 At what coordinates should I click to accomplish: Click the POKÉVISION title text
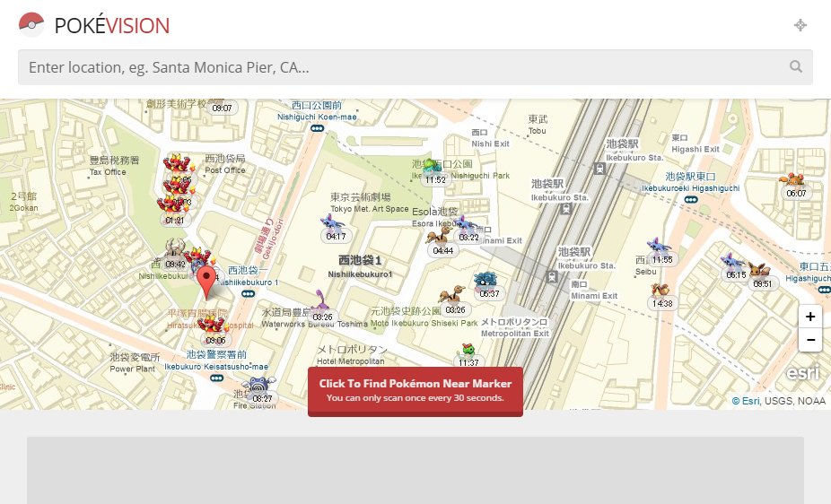click(112, 25)
